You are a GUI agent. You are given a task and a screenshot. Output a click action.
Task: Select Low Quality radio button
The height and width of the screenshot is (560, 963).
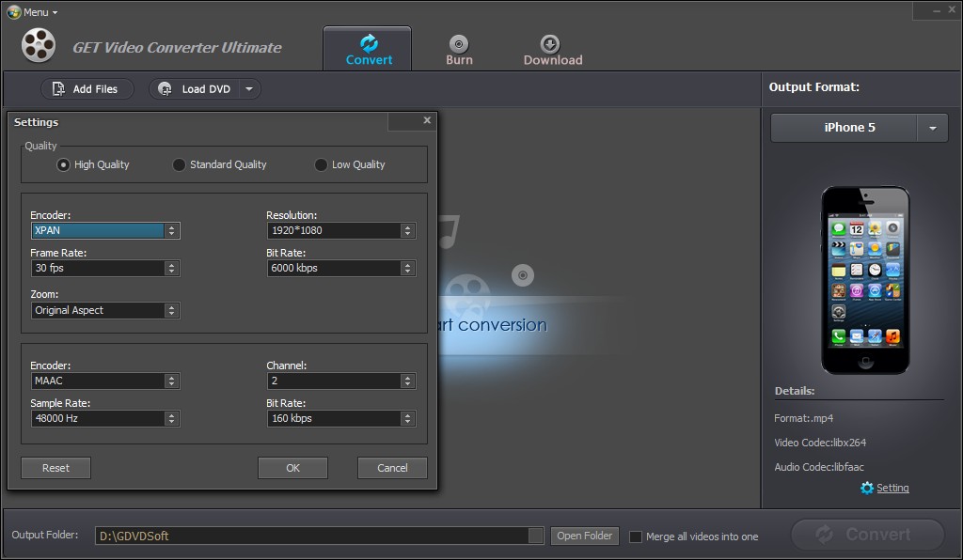tap(321, 165)
